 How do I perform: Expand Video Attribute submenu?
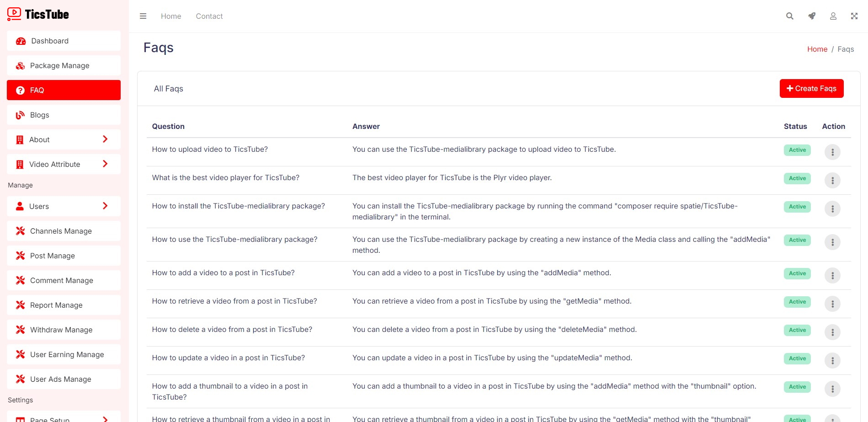pyautogui.click(x=105, y=164)
